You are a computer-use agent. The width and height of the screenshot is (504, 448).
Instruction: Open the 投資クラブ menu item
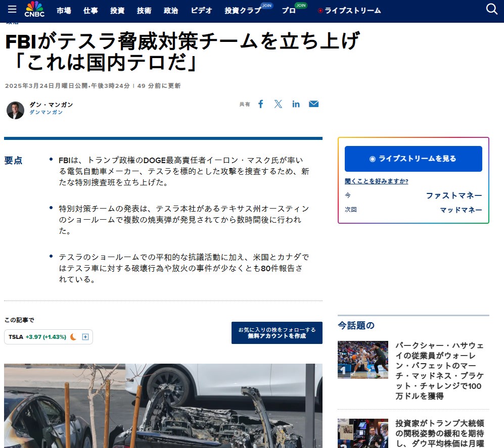[x=243, y=11]
